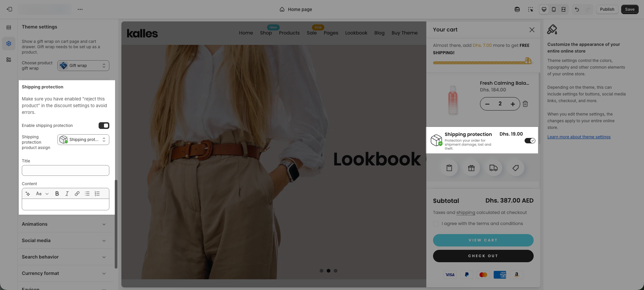Open the Apps icon in left sidebar
Image resolution: width=644 pixels, height=290 pixels.
9,60
